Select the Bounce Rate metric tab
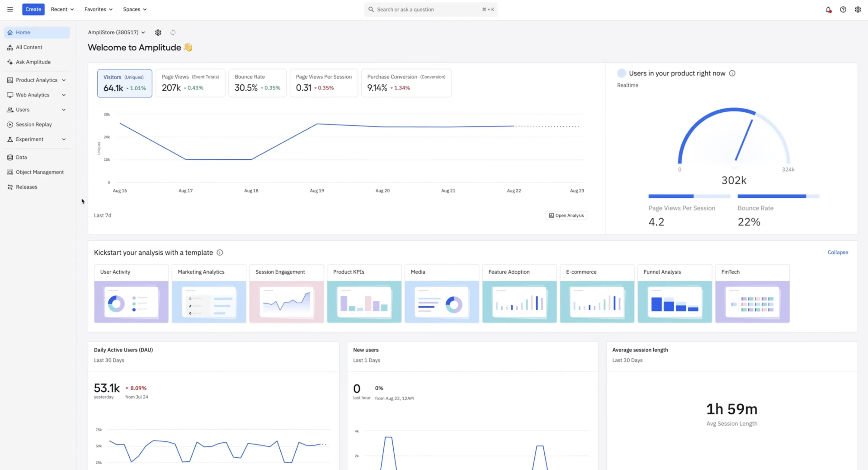 pyautogui.click(x=257, y=83)
